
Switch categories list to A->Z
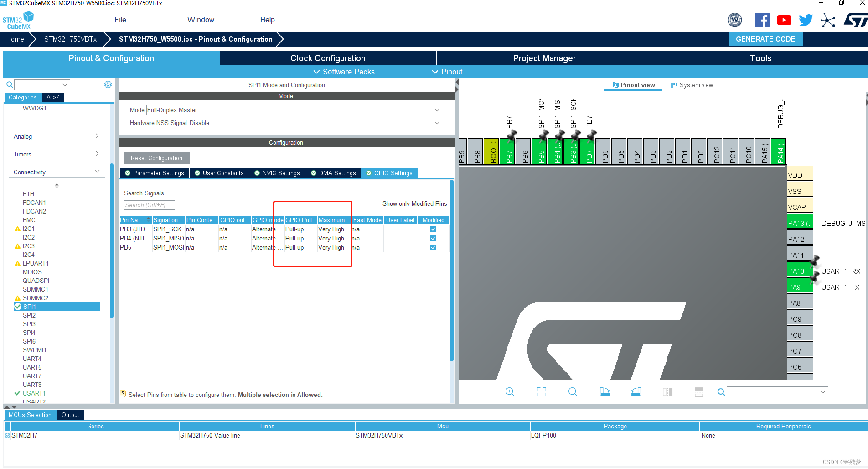(53, 97)
